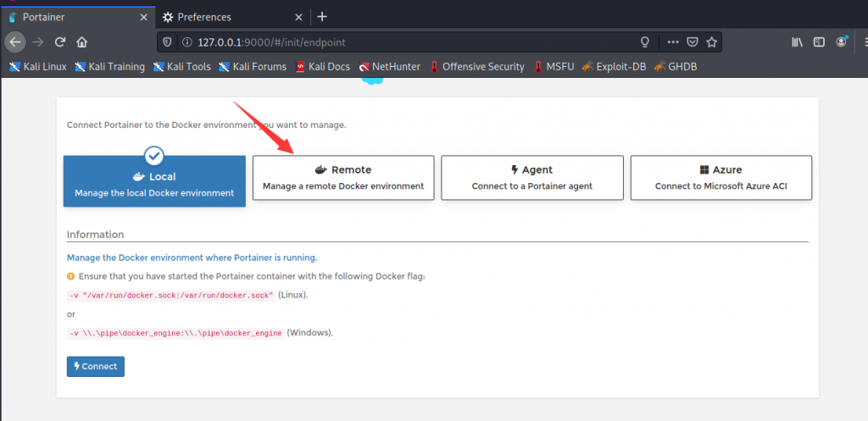868x421 pixels.
Task: Open the NetHunter bookmark
Action: click(389, 67)
